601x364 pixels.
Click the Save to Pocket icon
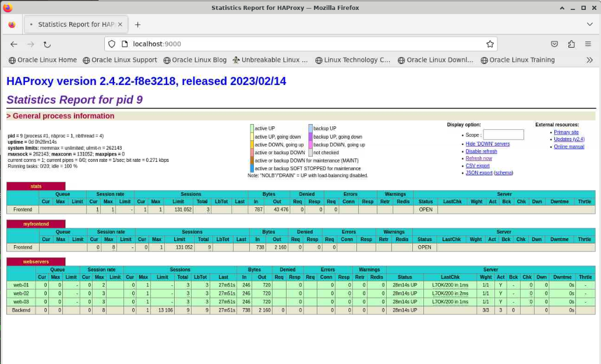(x=554, y=44)
